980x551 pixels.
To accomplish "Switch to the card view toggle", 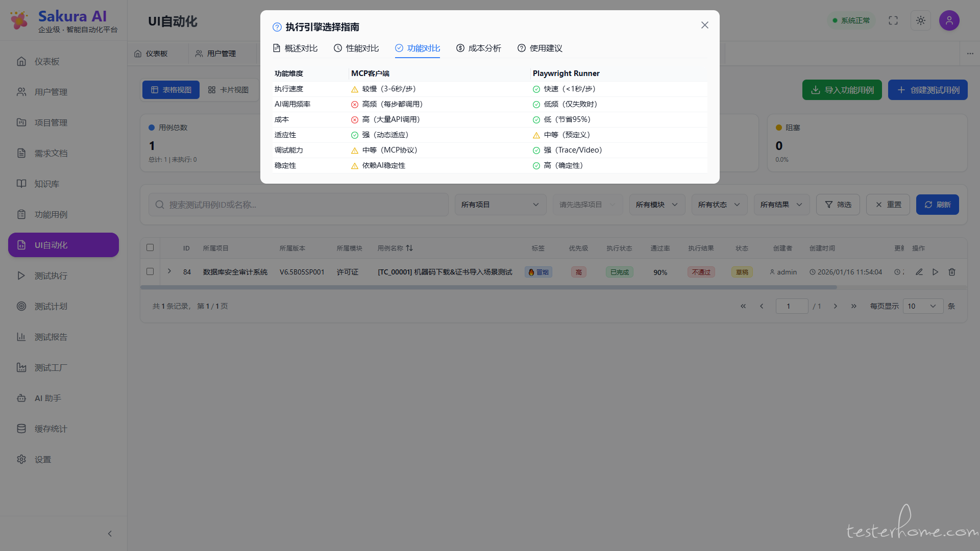I will [228, 90].
